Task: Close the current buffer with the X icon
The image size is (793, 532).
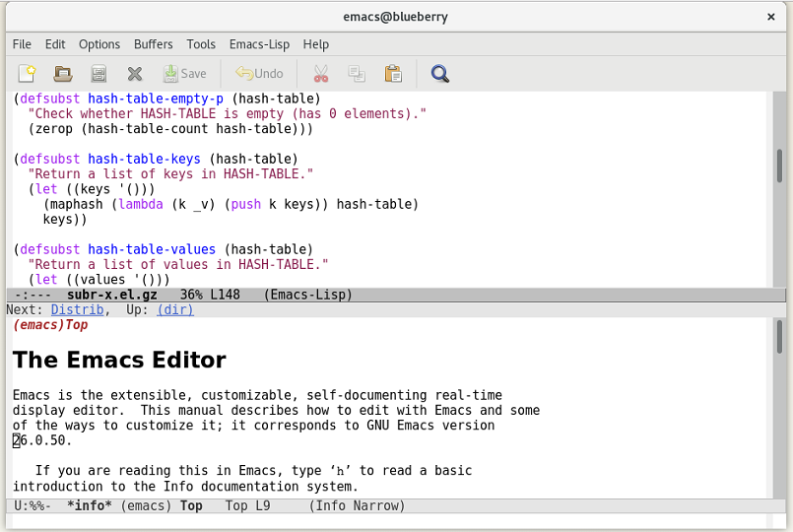Action: coord(135,74)
